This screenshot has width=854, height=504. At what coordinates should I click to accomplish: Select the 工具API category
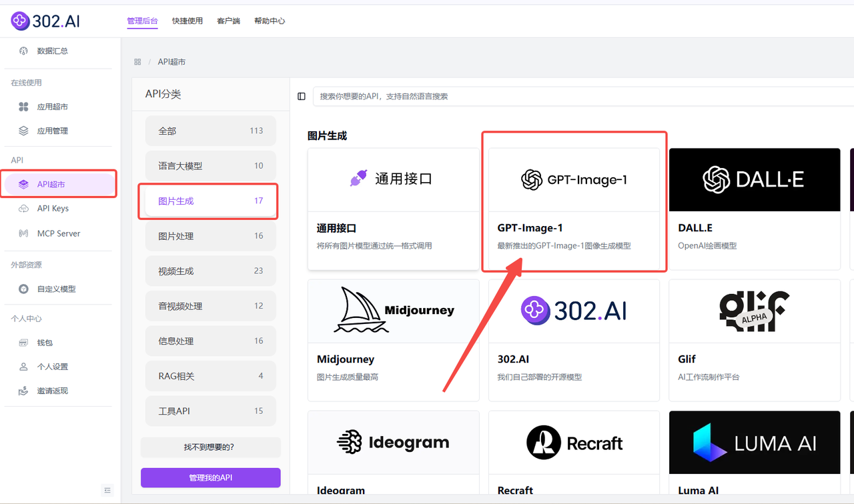point(211,411)
